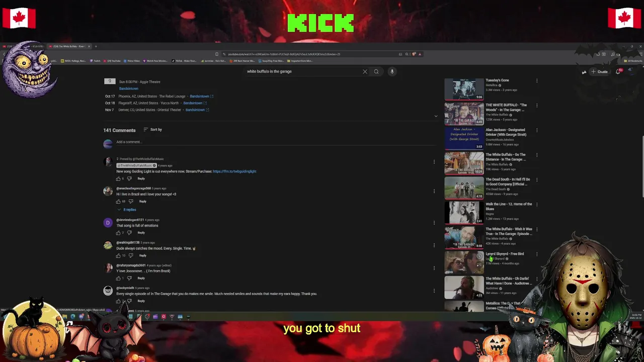Viewport: 644px width, 362px height.
Task: Click the purple D avatar of devrimdogan6121
Action: click(108, 223)
